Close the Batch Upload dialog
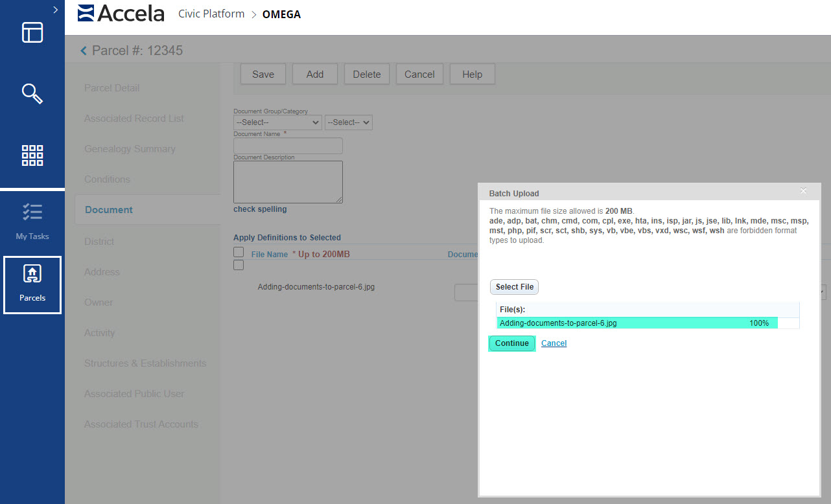Screen dimensions: 831x504 coord(803,191)
